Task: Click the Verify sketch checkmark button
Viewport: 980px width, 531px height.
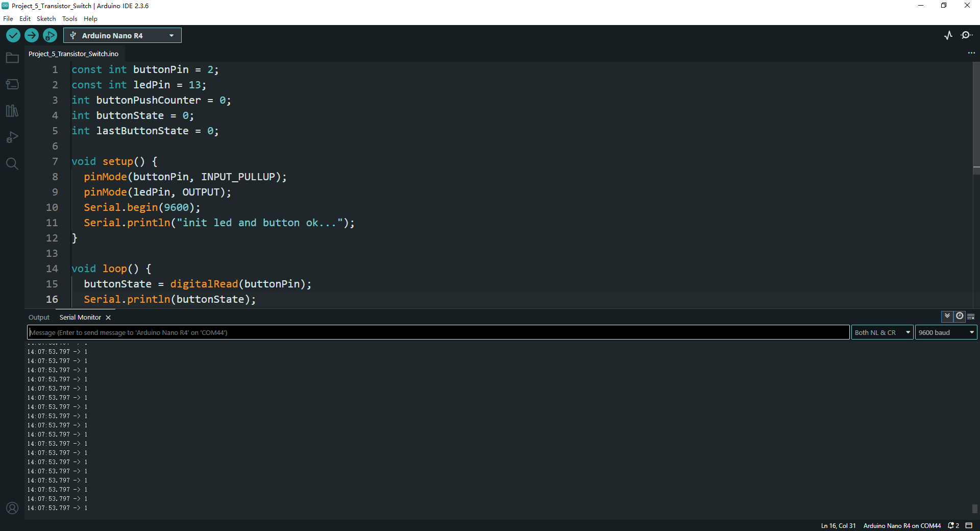Action: pos(13,35)
